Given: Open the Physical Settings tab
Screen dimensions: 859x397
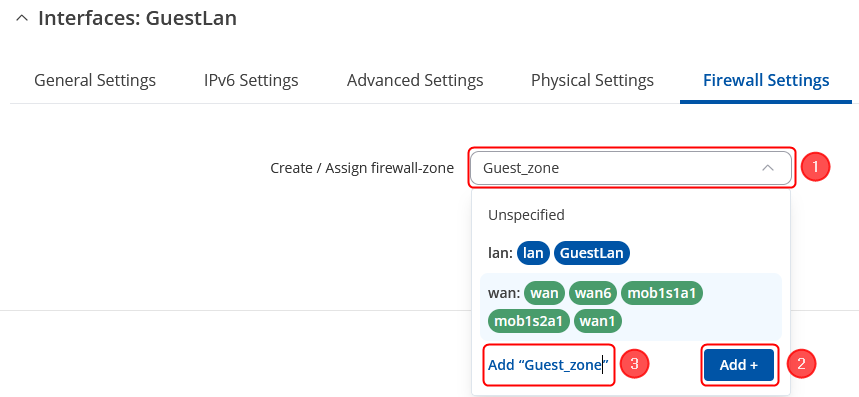Looking at the screenshot, I should tap(592, 80).
